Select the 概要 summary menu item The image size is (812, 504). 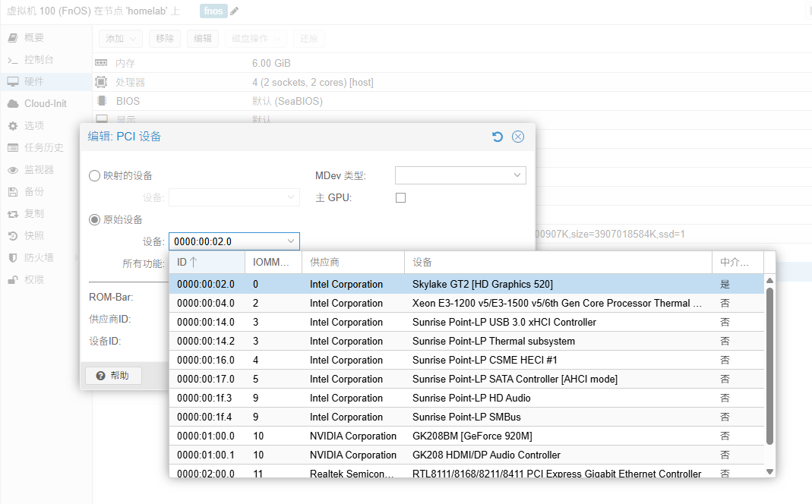(x=33, y=38)
